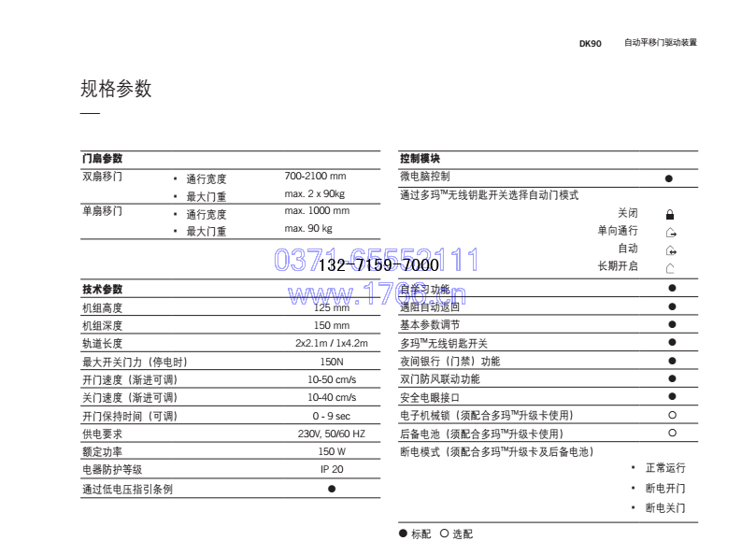
Task: Click the 最大开关门力（停电时）label
Action: [x=135, y=362]
